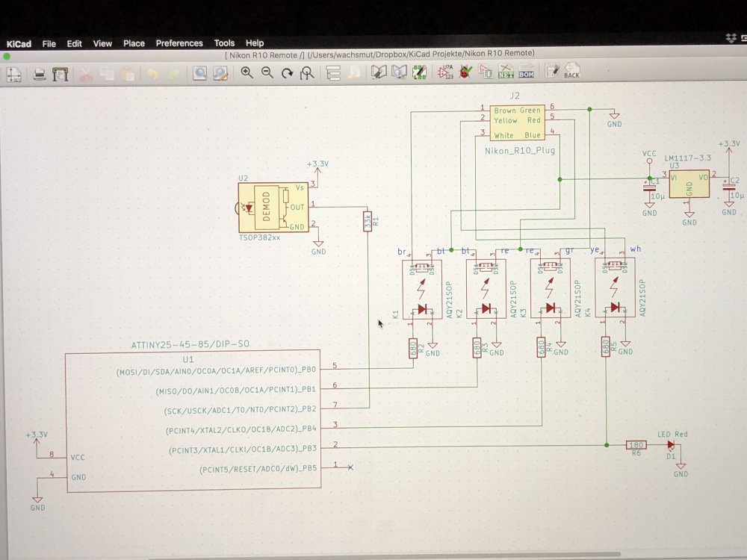The width and height of the screenshot is (747, 560).
Task: Run the electrical rules checker ladybug icon
Action: [465, 72]
